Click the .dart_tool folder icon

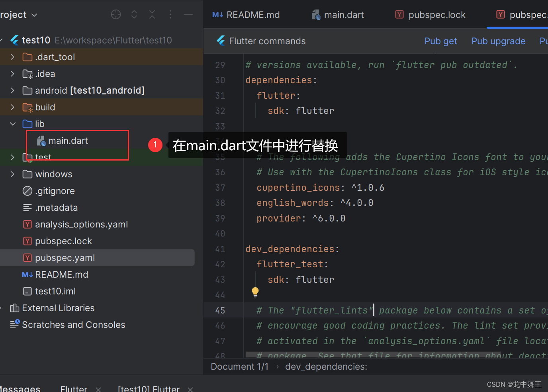click(27, 57)
